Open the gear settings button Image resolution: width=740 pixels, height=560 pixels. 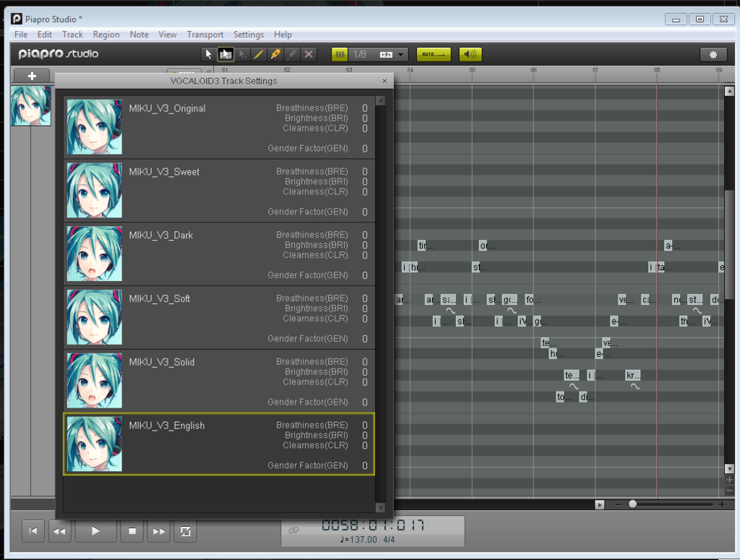pos(713,55)
